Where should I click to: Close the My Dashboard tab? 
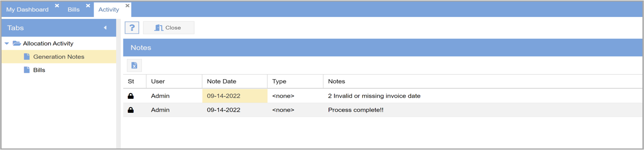click(57, 6)
